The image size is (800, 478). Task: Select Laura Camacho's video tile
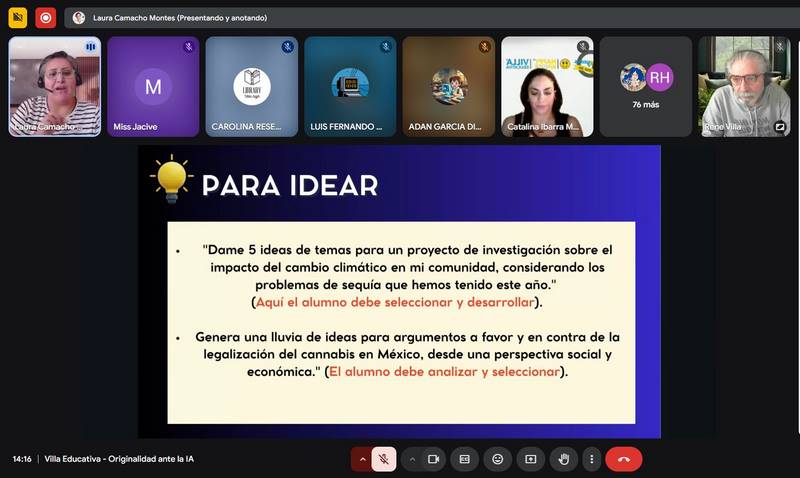(54, 86)
